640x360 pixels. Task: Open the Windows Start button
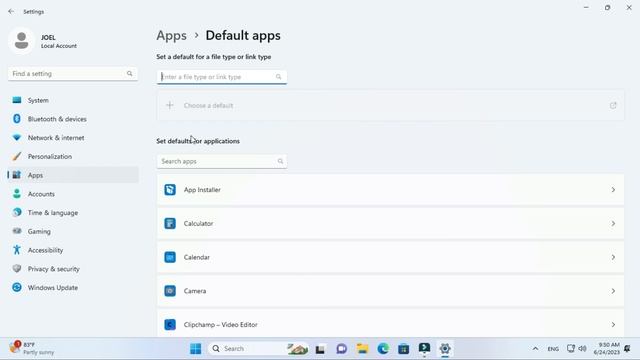pos(196,349)
